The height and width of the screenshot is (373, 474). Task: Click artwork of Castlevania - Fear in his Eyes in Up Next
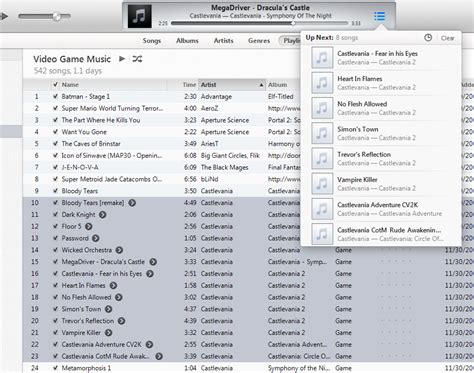tap(322, 58)
